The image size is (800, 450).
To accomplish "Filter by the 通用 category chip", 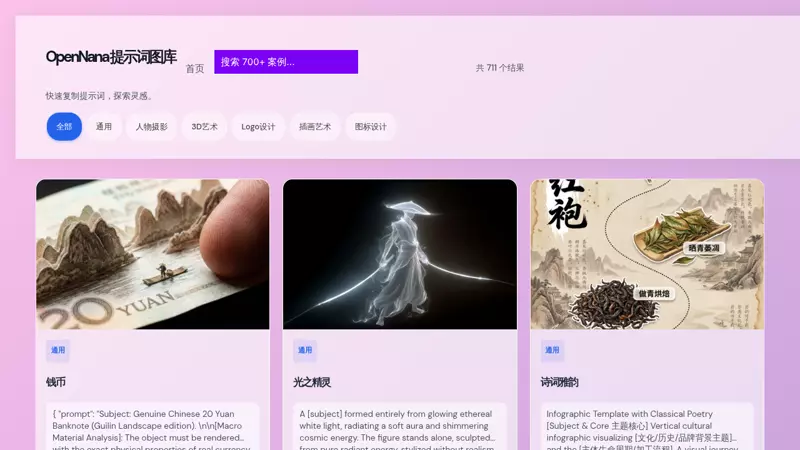I will [x=104, y=127].
